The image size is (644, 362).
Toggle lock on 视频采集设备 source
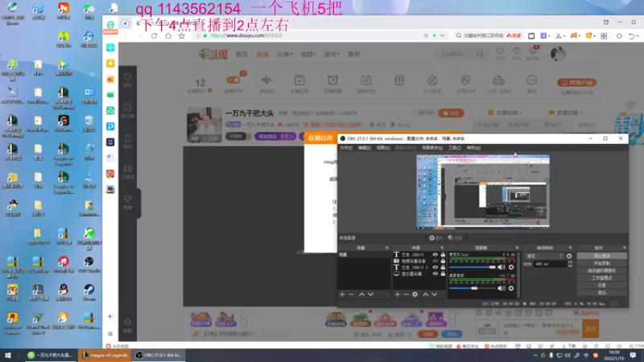point(443,261)
